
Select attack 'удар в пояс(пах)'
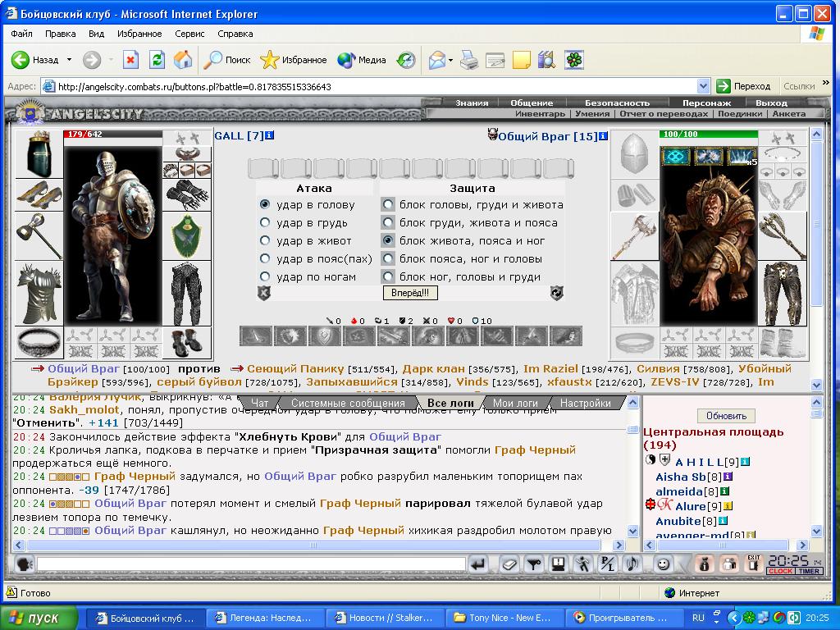click(265, 258)
